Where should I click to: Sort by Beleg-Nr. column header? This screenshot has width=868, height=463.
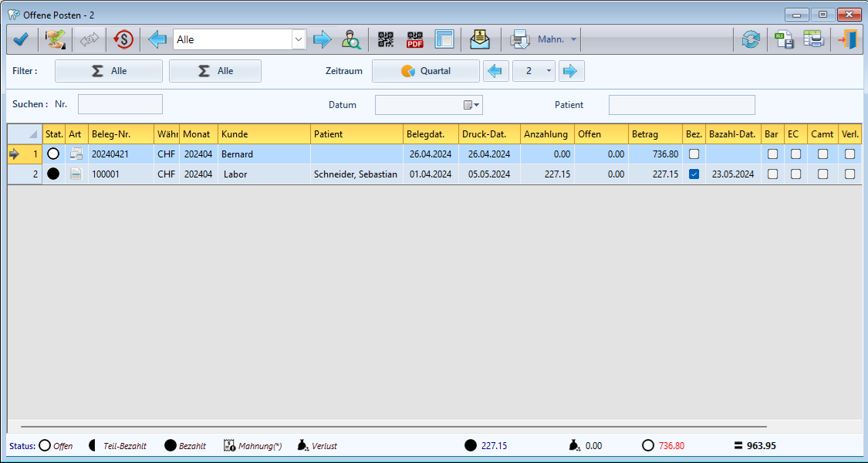[121, 134]
